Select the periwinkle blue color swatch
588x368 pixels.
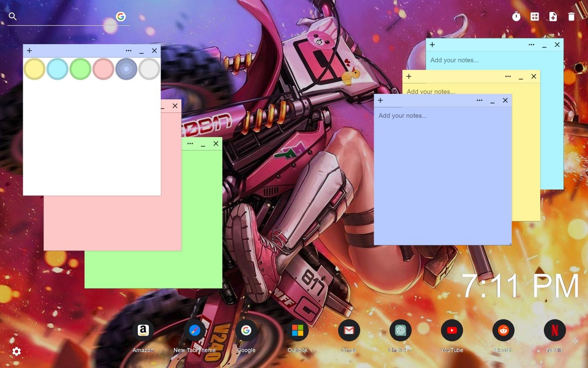(x=126, y=69)
